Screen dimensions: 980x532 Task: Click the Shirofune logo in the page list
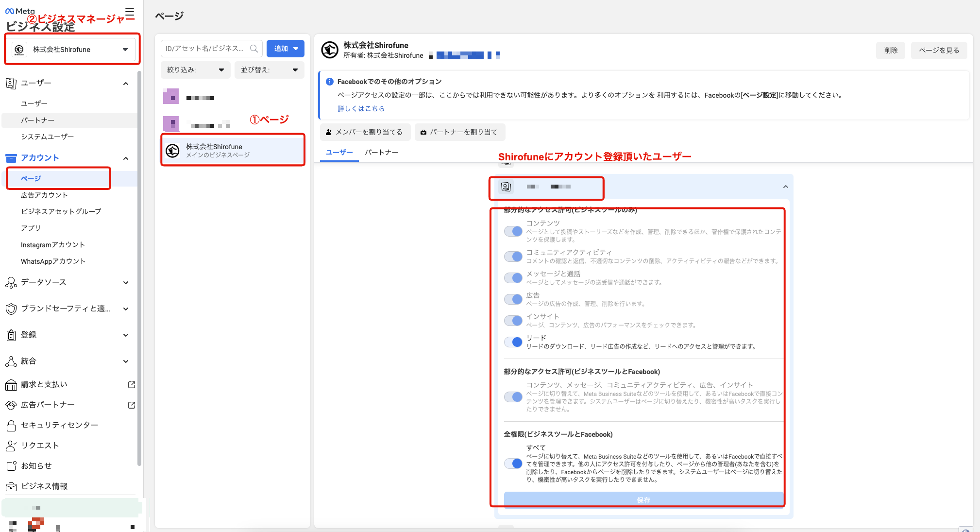point(172,151)
